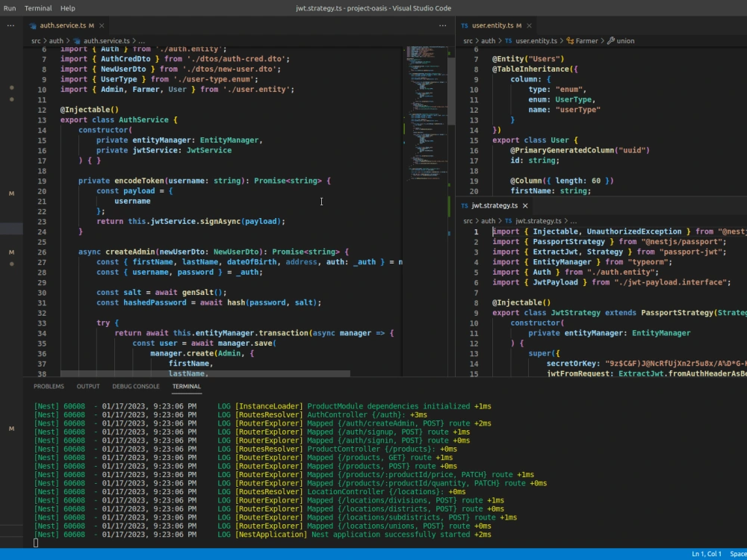The image size is (747, 560).
Task: Click 'JwtStrategy' class name in jwt.strategy.ts
Action: tap(575, 313)
